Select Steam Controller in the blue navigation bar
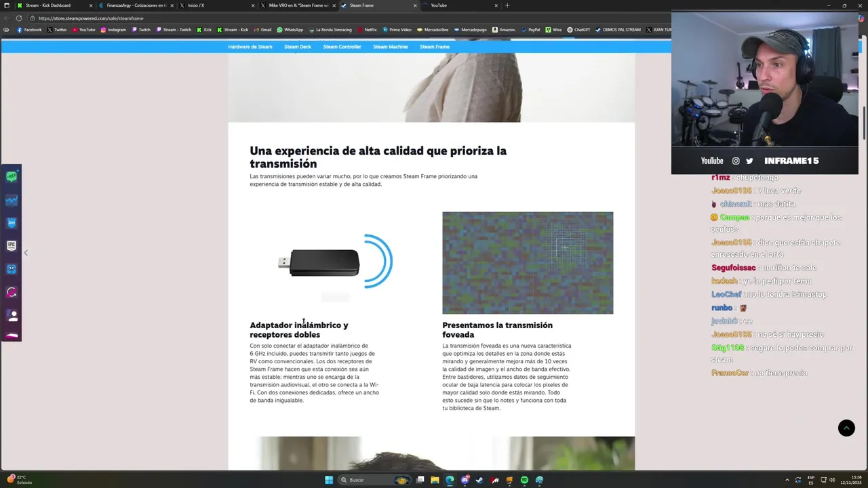The image size is (868, 488). coord(342,47)
